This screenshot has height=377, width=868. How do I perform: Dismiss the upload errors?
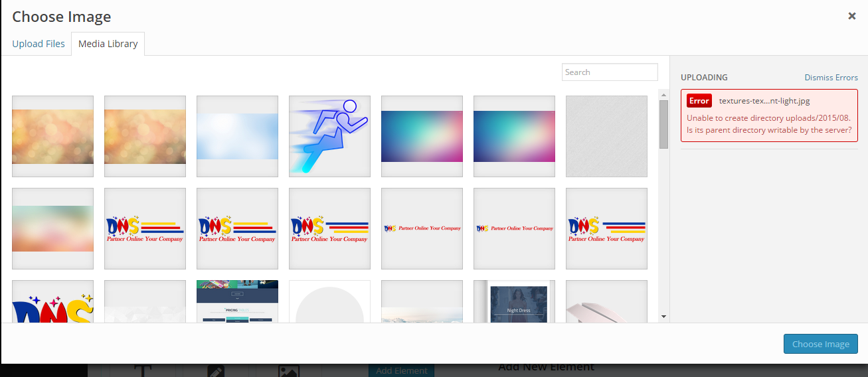[831, 77]
